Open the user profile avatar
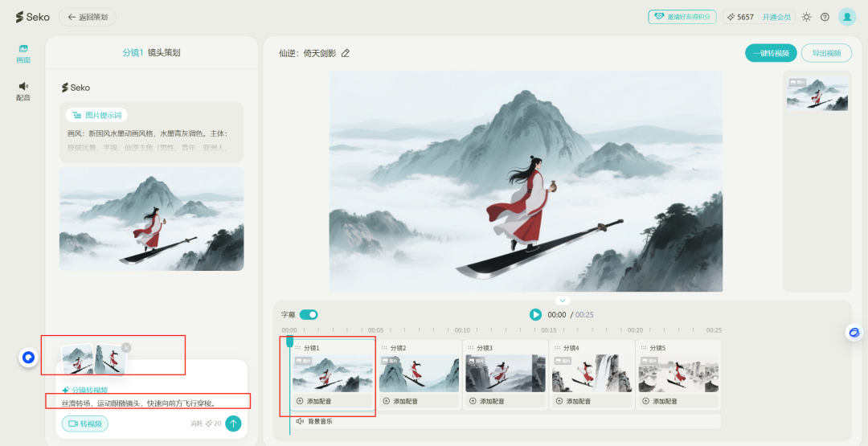Viewport: 868px width, 446px height. [x=847, y=17]
